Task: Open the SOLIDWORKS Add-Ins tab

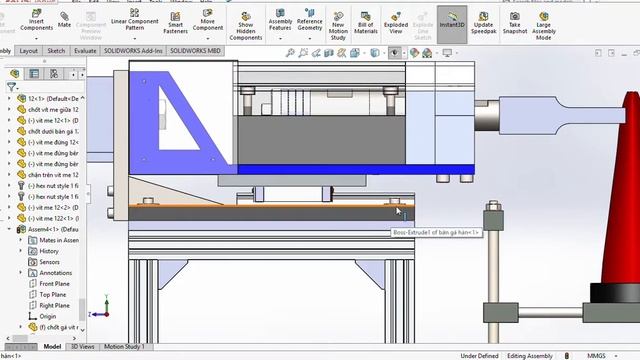Action: click(133, 51)
